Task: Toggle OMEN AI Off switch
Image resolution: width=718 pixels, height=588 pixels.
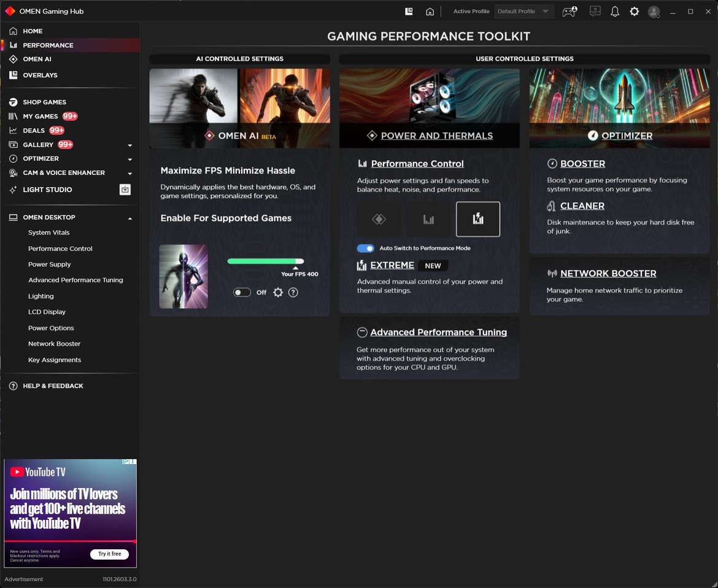Action: (242, 292)
